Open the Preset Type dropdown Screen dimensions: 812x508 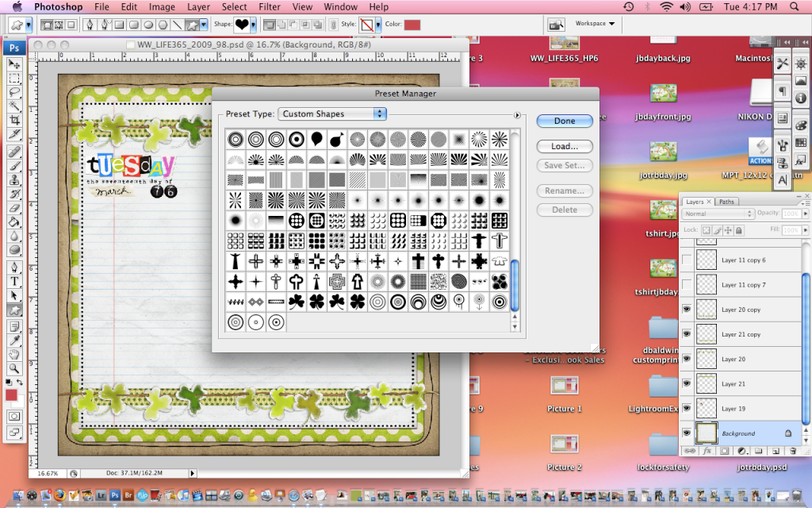click(x=332, y=114)
